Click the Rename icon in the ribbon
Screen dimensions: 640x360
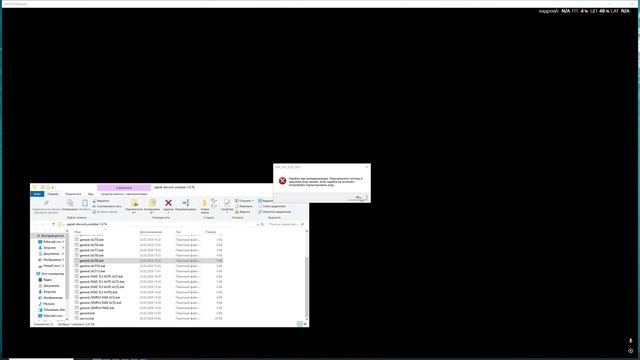click(x=186, y=203)
